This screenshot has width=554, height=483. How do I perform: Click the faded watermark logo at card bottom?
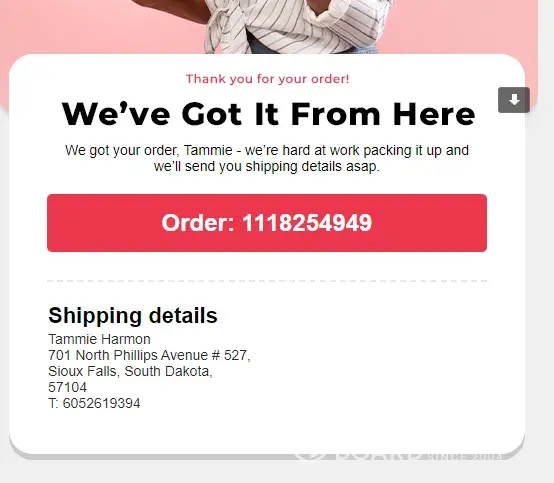(399, 457)
